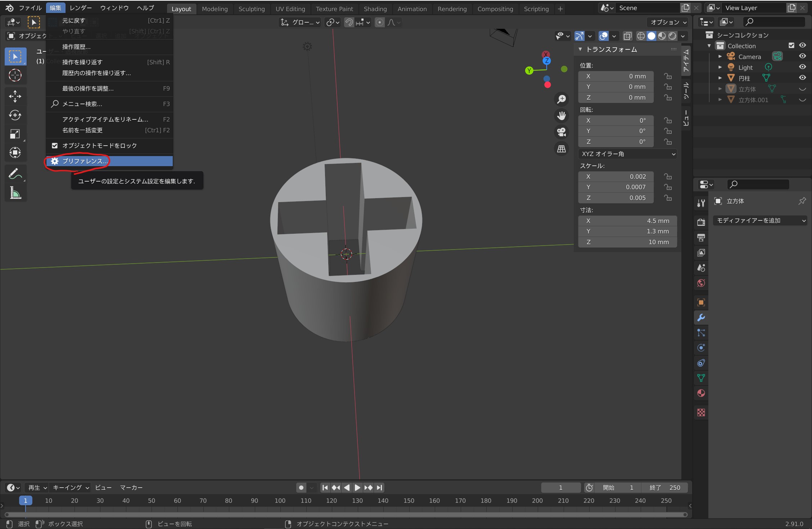Click the camera view icon
812x529 pixels.
[x=561, y=132]
